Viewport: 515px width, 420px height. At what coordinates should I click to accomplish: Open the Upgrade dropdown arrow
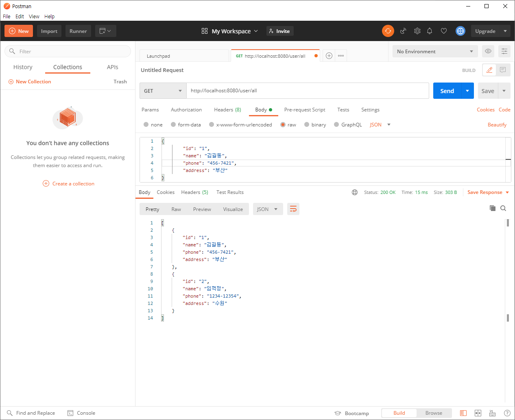tap(505, 31)
